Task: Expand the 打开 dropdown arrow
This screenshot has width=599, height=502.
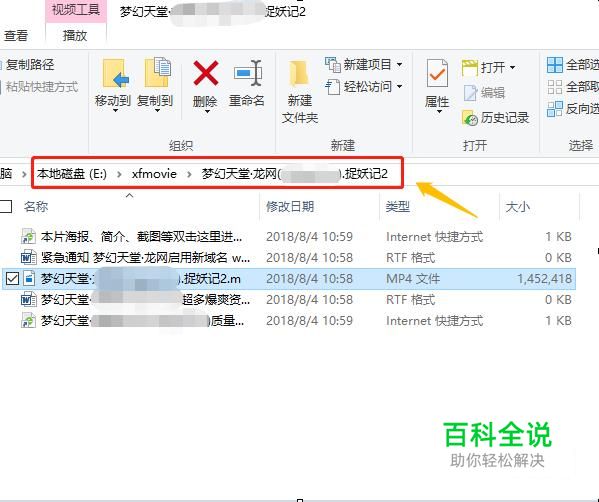Action: [x=512, y=68]
